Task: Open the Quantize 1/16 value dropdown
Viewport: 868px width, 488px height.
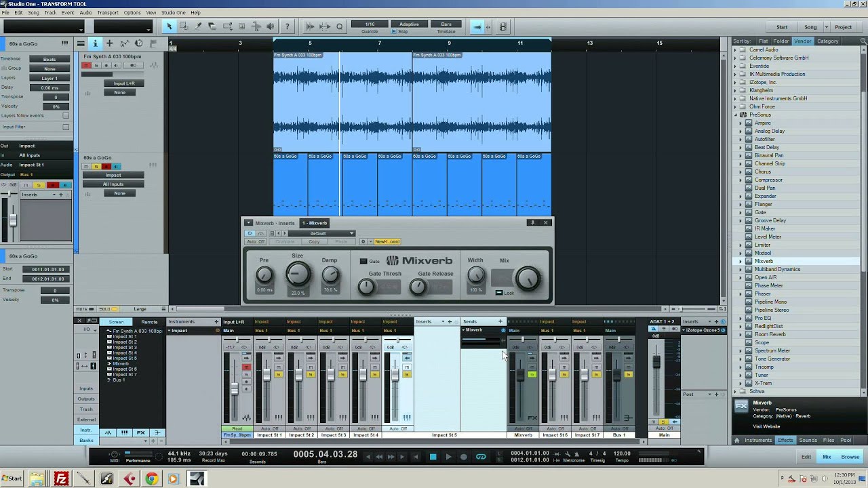Action: point(370,24)
